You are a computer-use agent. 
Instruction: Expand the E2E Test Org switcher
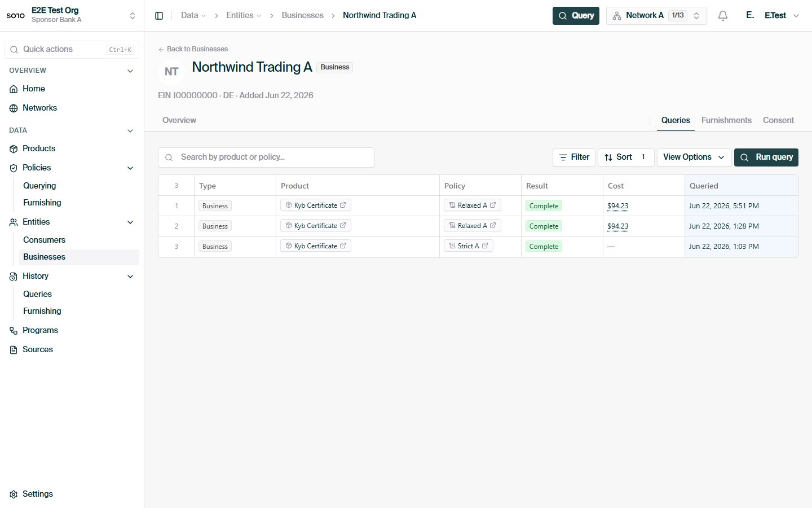point(133,16)
